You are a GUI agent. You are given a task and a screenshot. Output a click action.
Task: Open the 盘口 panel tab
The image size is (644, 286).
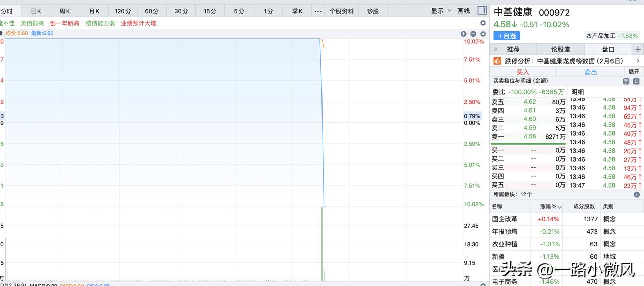tap(608, 49)
